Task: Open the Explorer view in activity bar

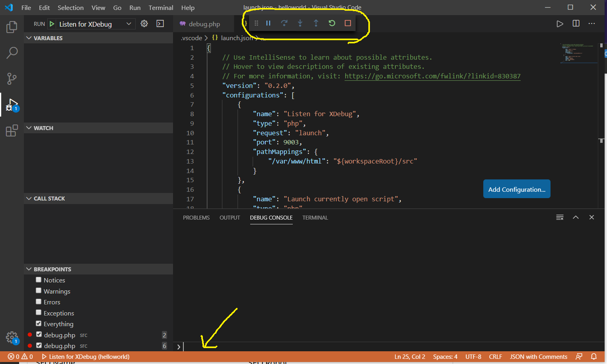Action: click(x=12, y=27)
